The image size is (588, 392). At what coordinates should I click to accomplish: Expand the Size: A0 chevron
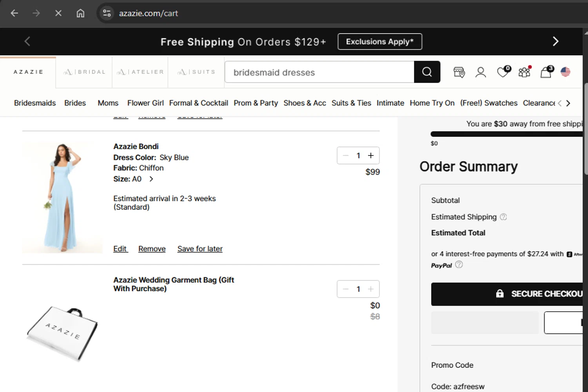click(x=151, y=179)
